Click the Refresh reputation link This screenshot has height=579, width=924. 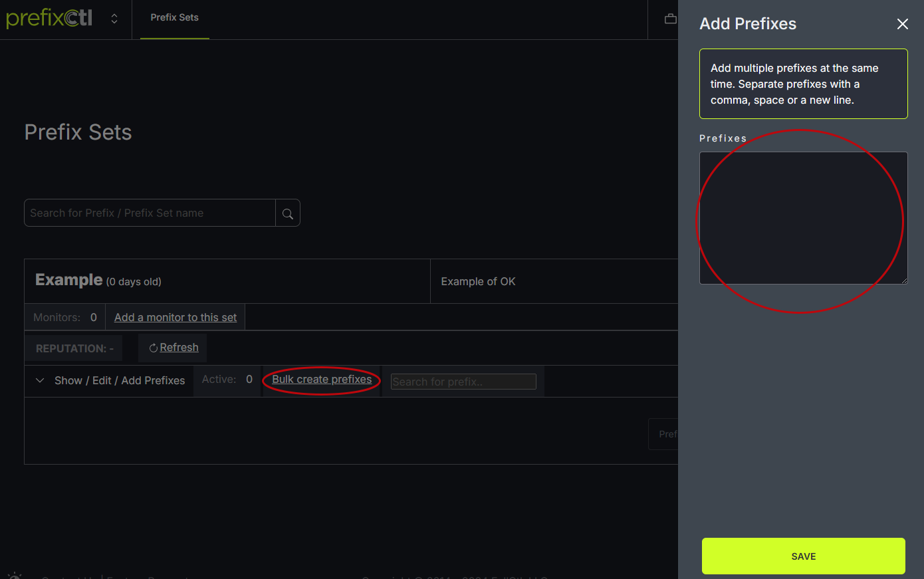click(x=179, y=348)
